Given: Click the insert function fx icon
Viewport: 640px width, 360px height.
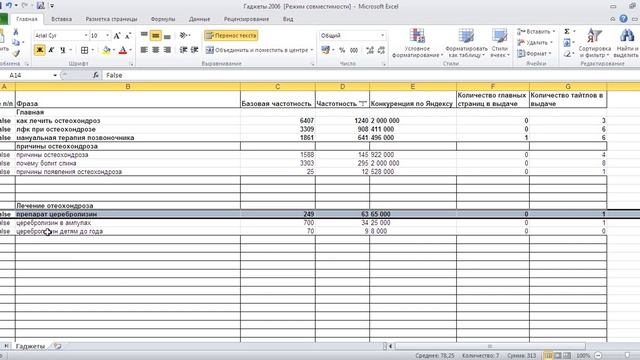Looking at the screenshot, I should 95,75.
